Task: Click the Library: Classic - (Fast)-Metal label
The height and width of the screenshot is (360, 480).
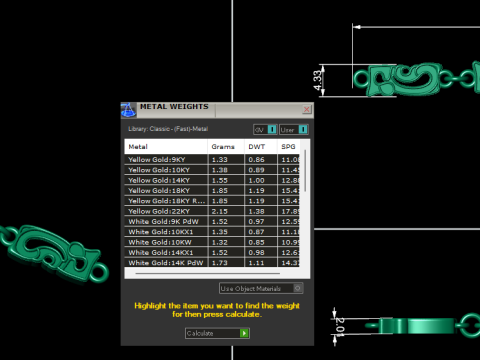Action: (168, 129)
